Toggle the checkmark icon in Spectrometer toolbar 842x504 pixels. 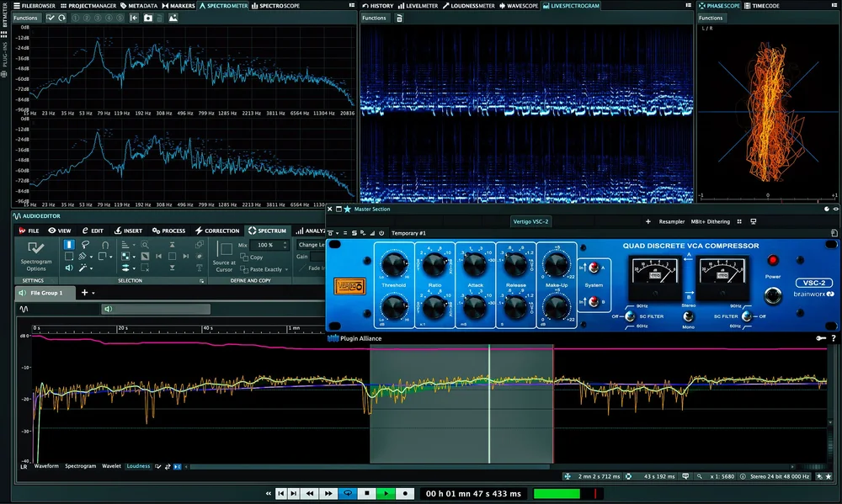(x=50, y=18)
